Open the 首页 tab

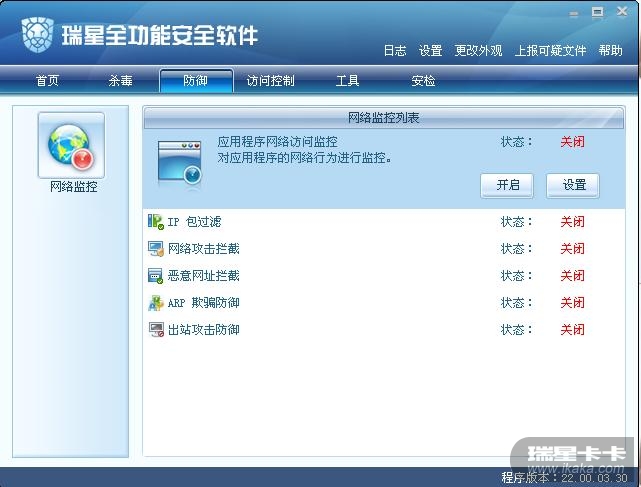pos(47,81)
